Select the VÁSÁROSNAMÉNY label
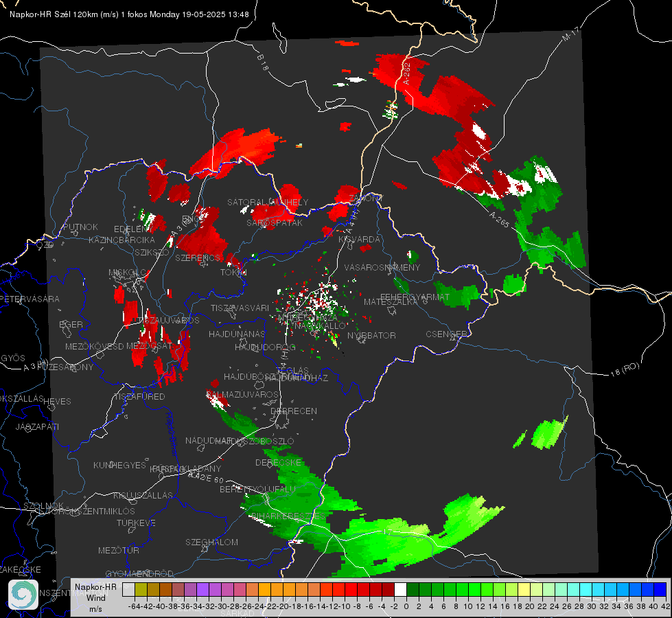The height and width of the screenshot is (618, 672). pyautogui.click(x=382, y=267)
